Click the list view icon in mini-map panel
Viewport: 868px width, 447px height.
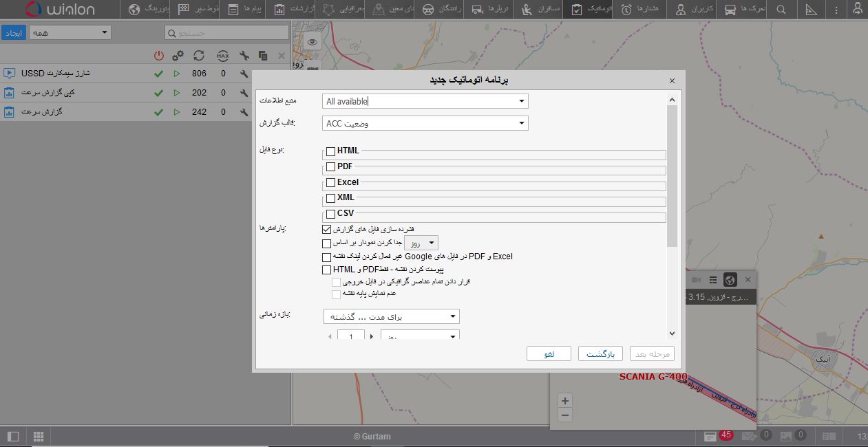click(713, 280)
